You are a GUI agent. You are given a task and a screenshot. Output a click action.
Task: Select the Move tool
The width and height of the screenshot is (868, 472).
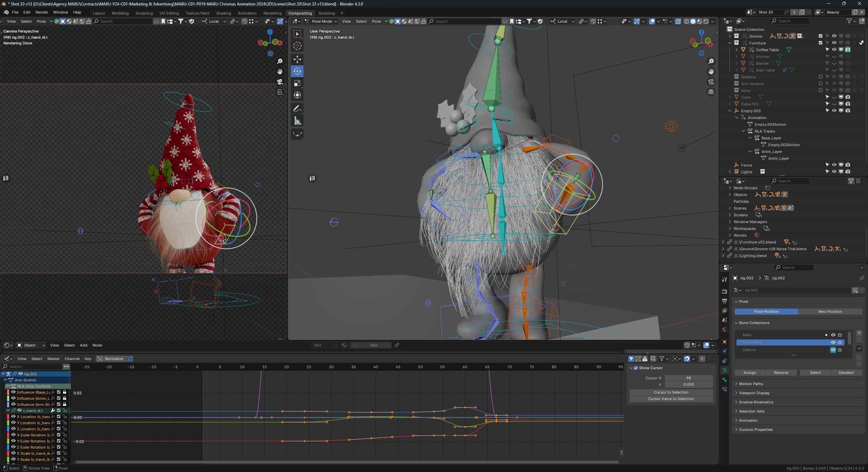[x=297, y=59]
